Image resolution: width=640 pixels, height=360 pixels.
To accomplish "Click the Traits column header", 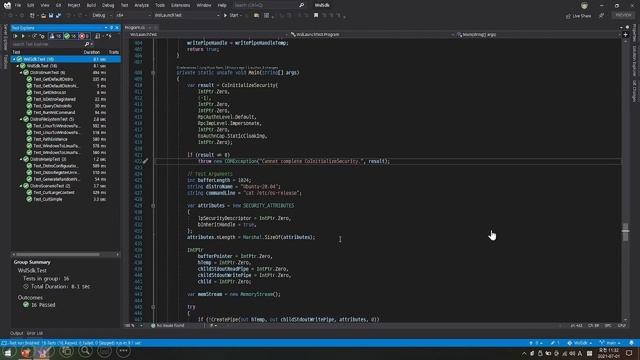I will click(114, 52).
